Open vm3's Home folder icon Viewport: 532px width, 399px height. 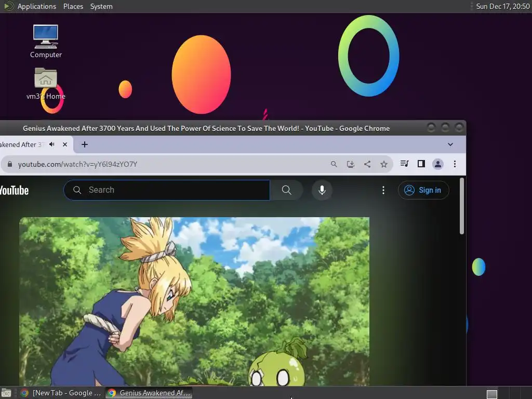click(46, 84)
